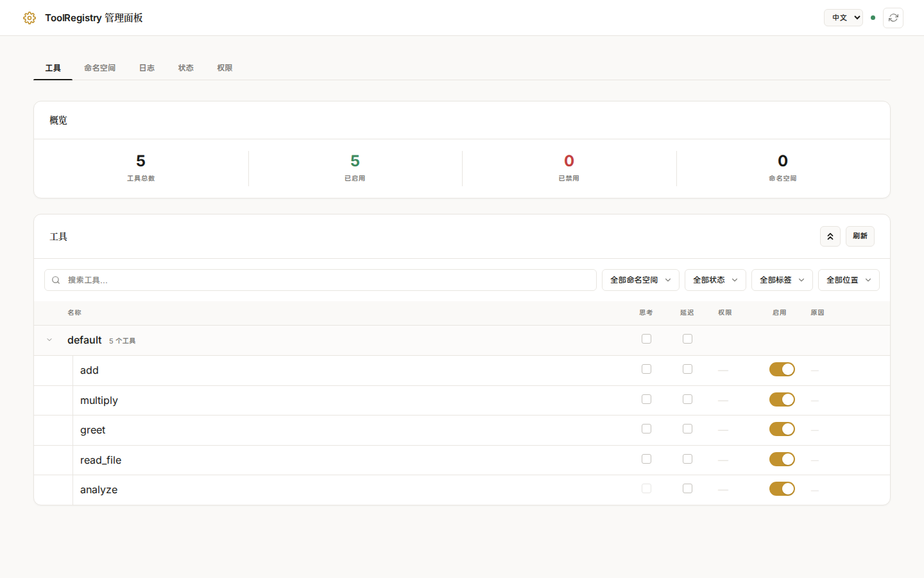This screenshot has height=578, width=924.
Task: Disable the add tool toggle
Action: point(782,369)
